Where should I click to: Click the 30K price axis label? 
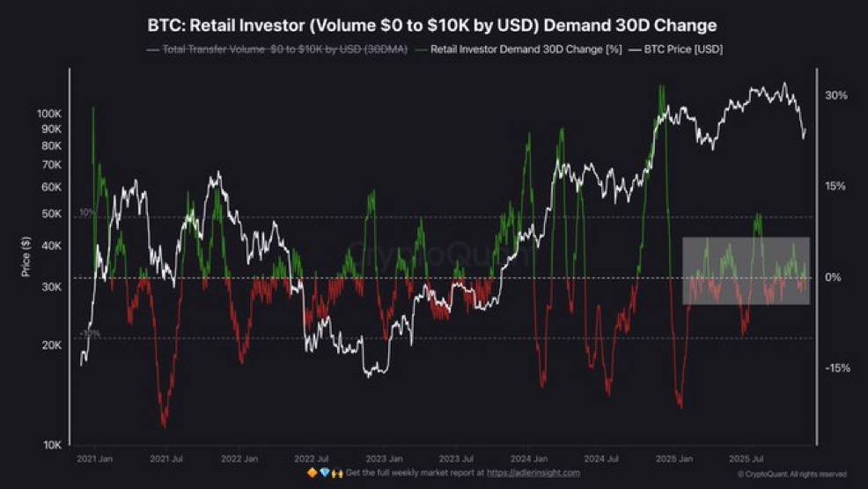(51, 287)
